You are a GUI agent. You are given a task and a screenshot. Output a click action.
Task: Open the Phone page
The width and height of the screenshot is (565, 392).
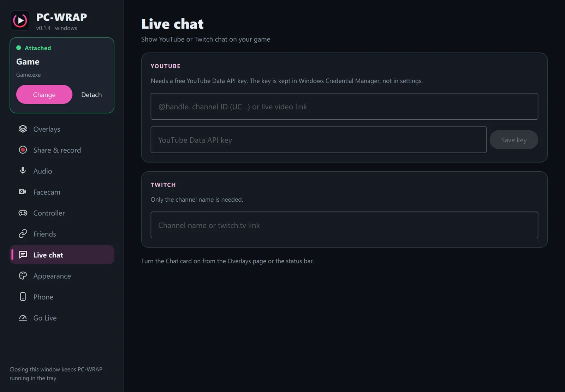62,297
